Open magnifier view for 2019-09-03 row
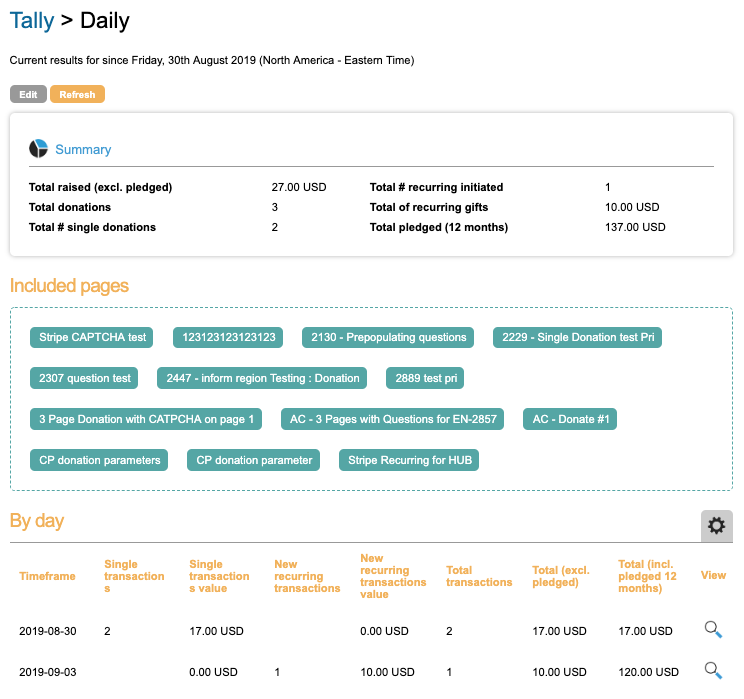Image resolution: width=744 pixels, height=699 pixels. (713, 671)
